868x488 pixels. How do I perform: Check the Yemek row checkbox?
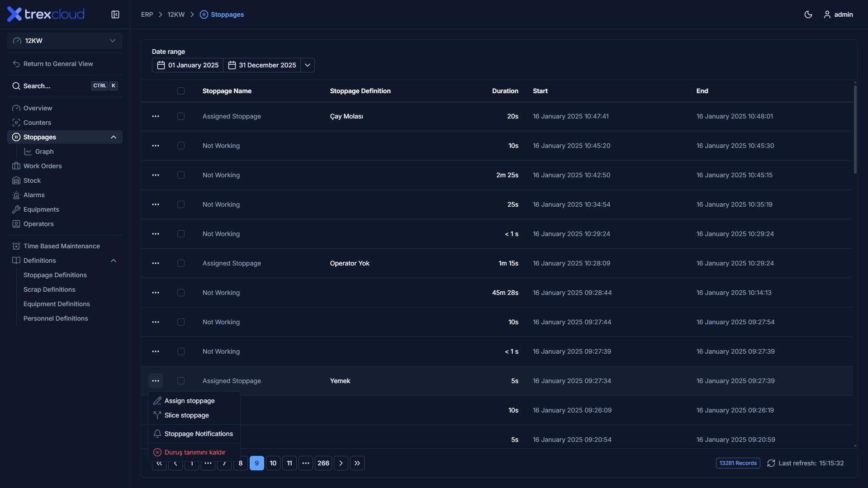tap(181, 381)
